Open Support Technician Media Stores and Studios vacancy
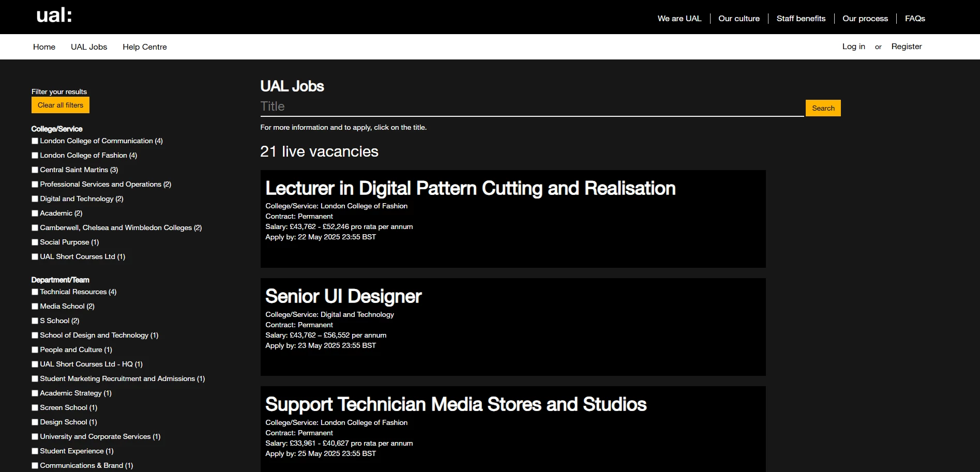 (x=456, y=404)
